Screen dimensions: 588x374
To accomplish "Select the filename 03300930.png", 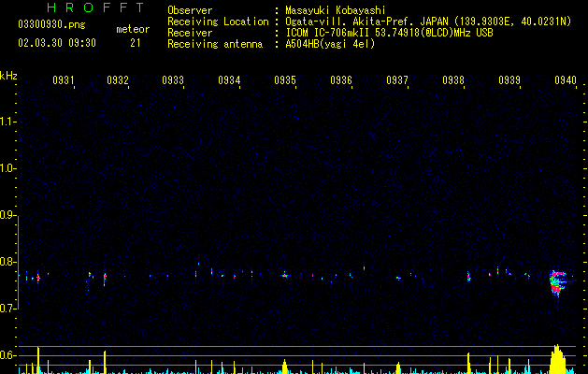I will 51,25.
